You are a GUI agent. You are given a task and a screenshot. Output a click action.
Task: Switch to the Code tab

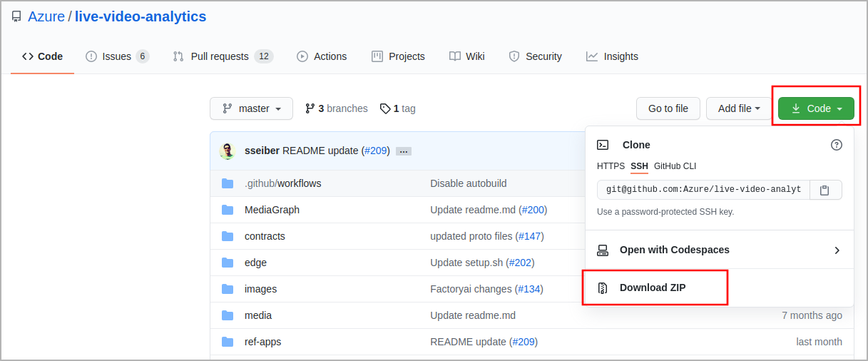42,56
